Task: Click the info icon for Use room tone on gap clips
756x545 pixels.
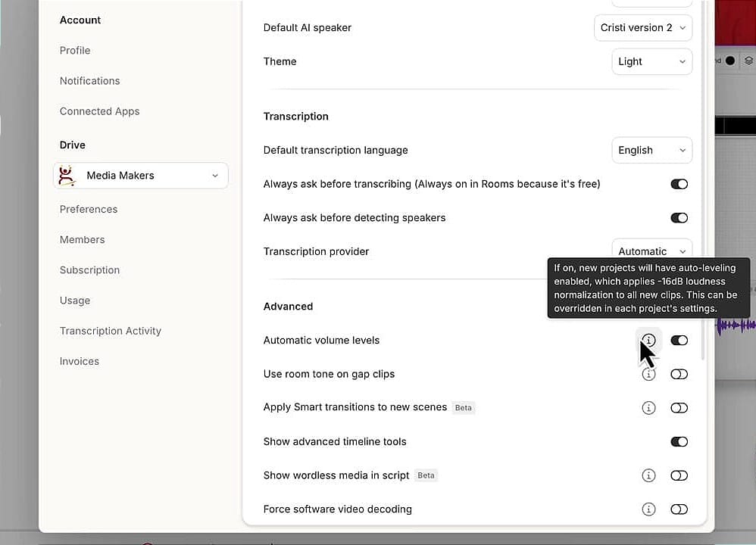Action: point(648,374)
